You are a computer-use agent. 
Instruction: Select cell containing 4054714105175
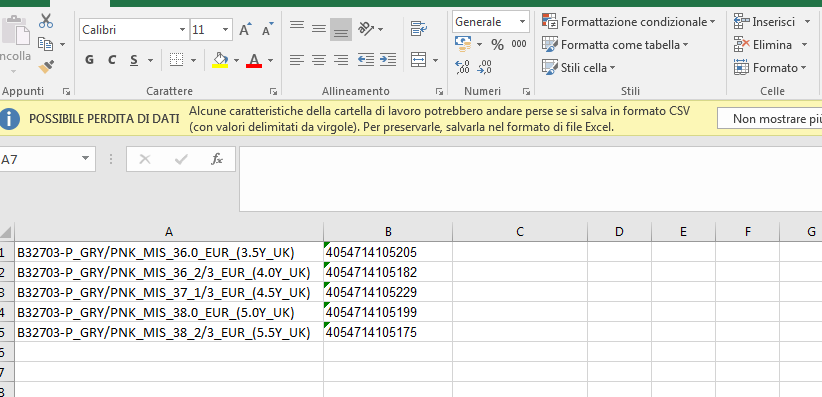(388, 332)
